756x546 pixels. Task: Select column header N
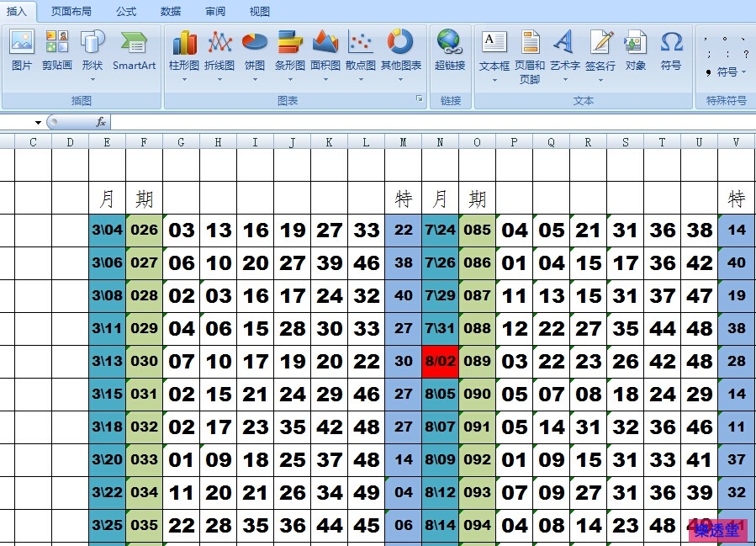tap(440, 142)
